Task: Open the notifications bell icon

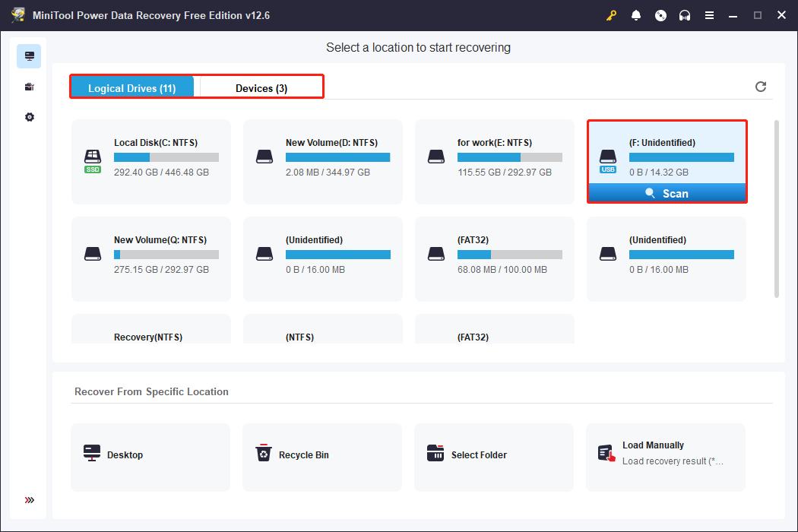Action: click(635, 15)
